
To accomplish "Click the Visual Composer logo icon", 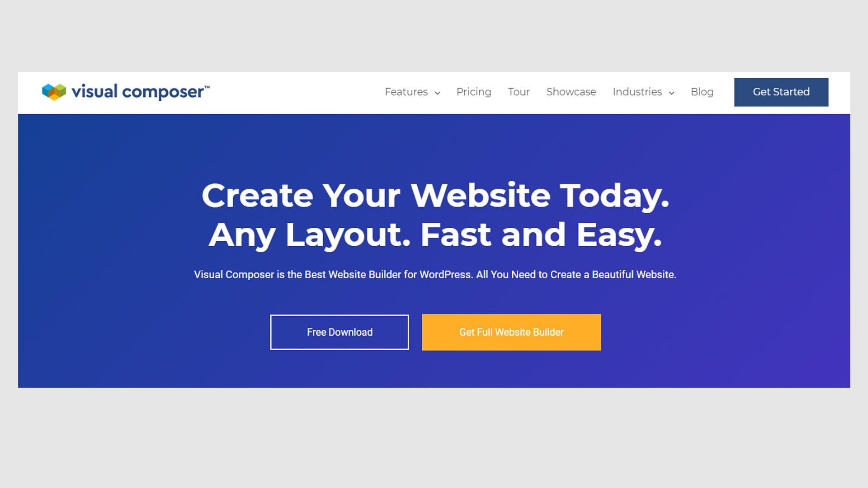I will [53, 91].
